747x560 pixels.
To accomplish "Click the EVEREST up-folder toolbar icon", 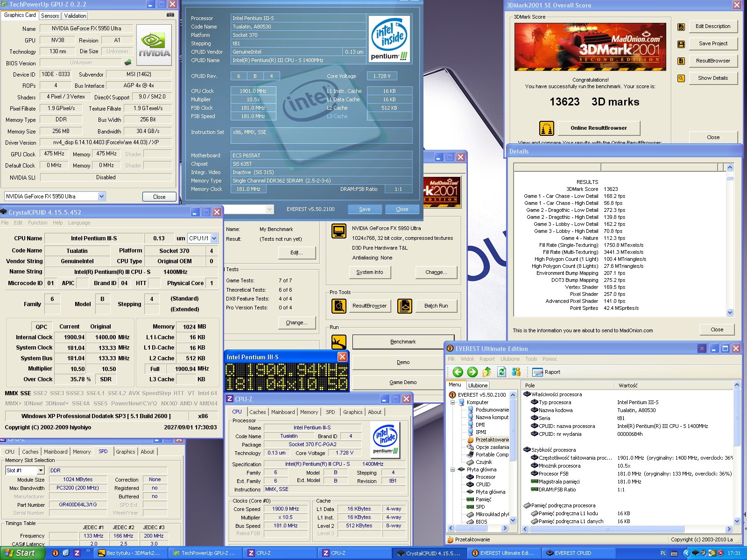I will (x=487, y=372).
